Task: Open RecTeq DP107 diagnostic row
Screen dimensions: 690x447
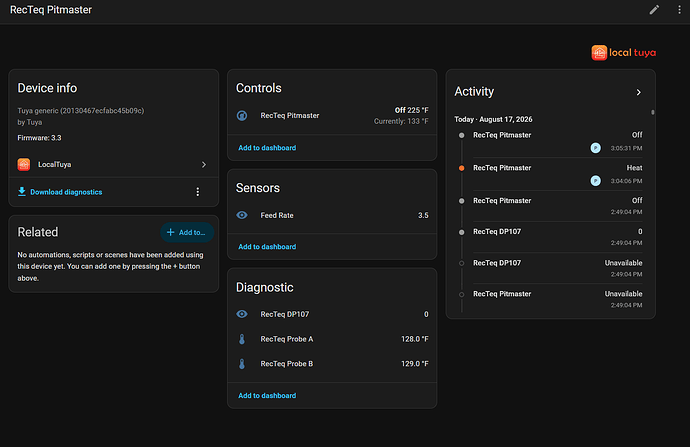Action: pyautogui.click(x=332, y=314)
